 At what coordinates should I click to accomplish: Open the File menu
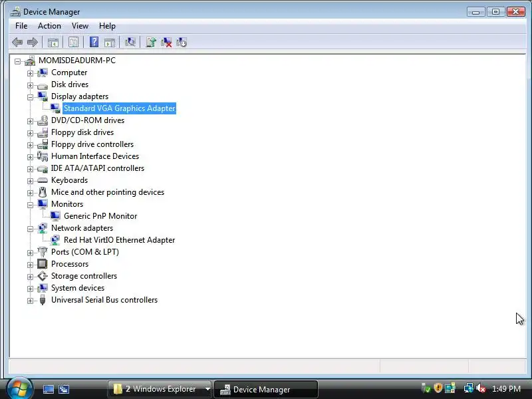click(x=21, y=26)
